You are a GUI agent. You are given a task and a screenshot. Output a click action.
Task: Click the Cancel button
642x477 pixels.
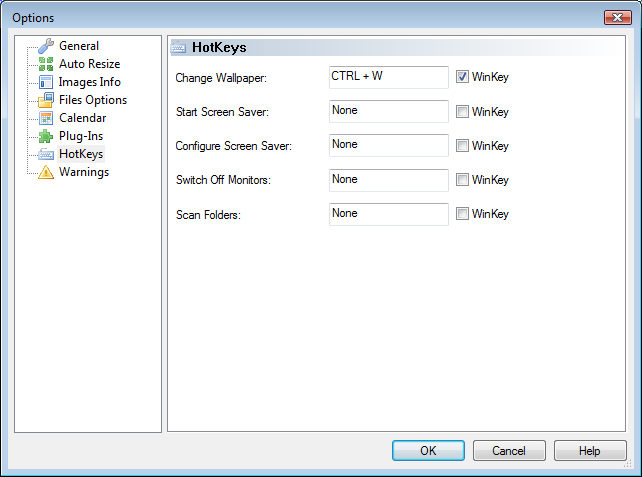click(509, 450)
